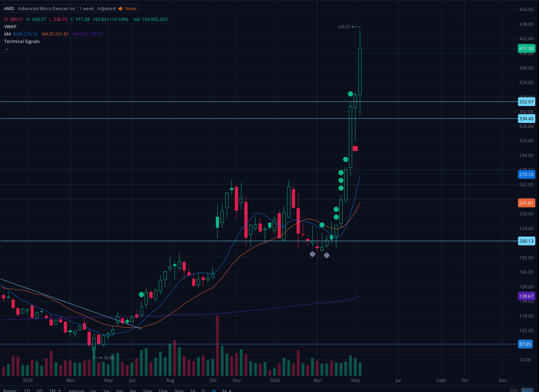
Task: Select the MA9 273.10 indicator label
Action: click(25, 34)
